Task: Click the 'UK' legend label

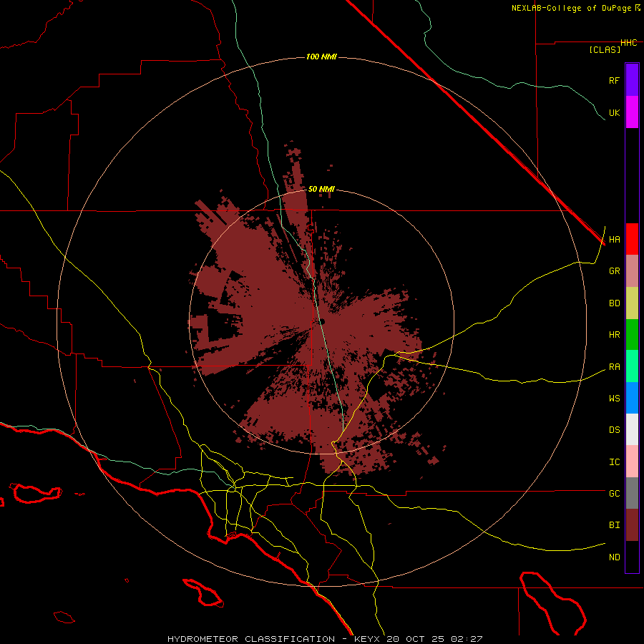Action: pos(614,112)
